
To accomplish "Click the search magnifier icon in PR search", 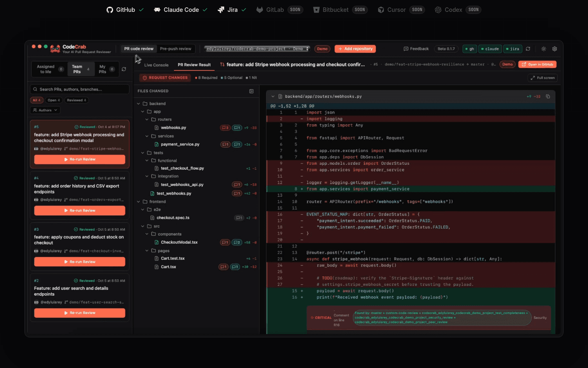I will tap(36, 90).
